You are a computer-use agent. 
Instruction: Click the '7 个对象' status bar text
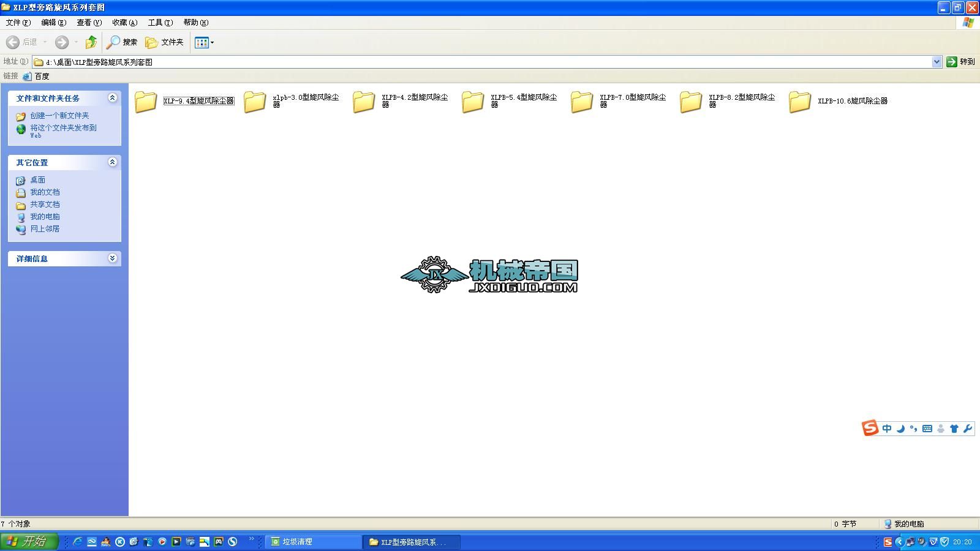pyautogui.click(x=16, y=524)
